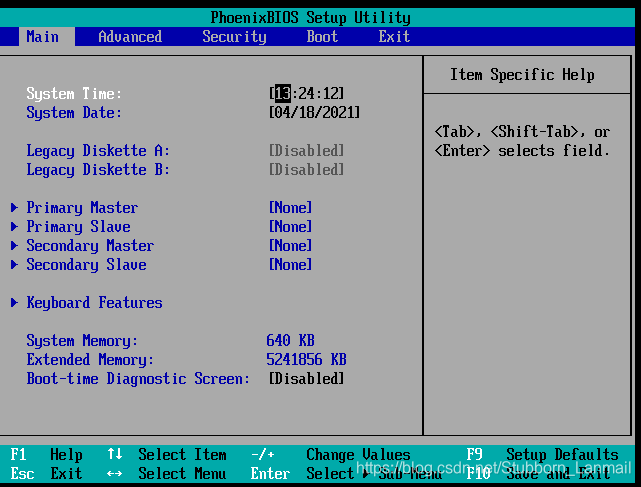641x487 pixels.
Task: Select the highlighted hour field 13
Action: point(282,93)
